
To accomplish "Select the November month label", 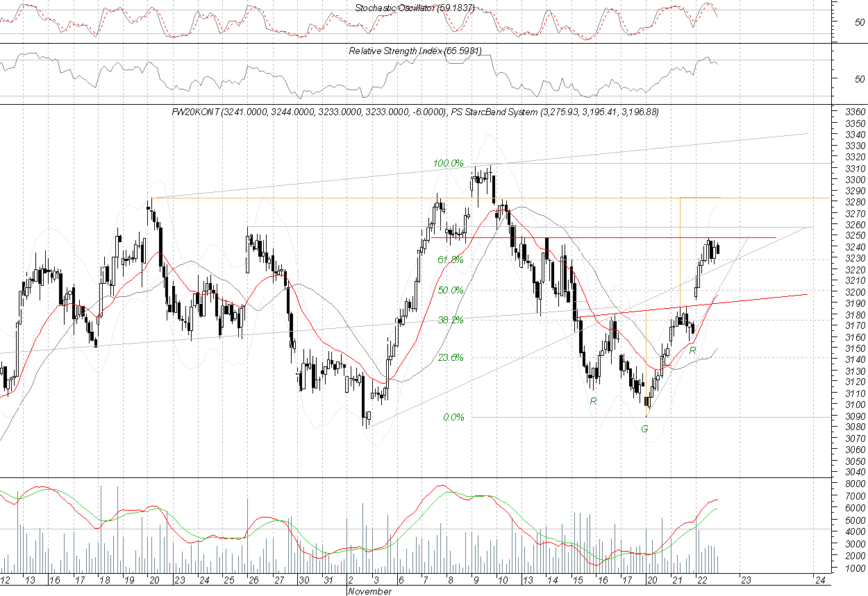I will 369,591.
